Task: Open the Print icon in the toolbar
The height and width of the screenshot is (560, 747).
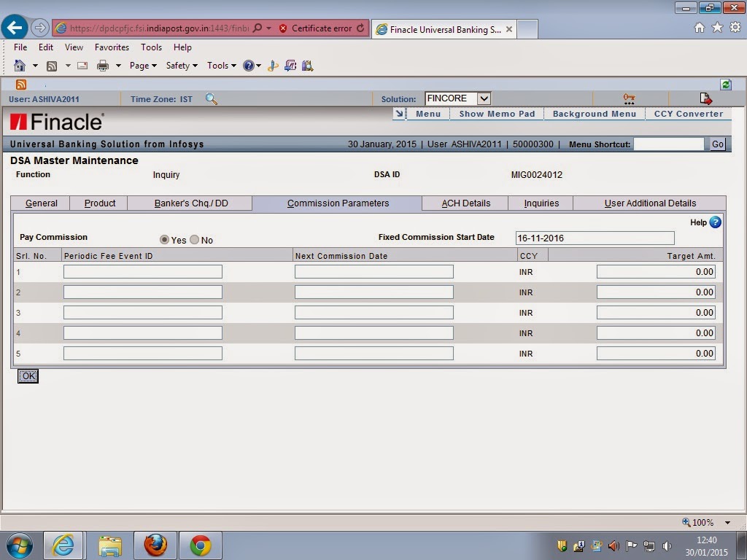Action: (102, 66)
